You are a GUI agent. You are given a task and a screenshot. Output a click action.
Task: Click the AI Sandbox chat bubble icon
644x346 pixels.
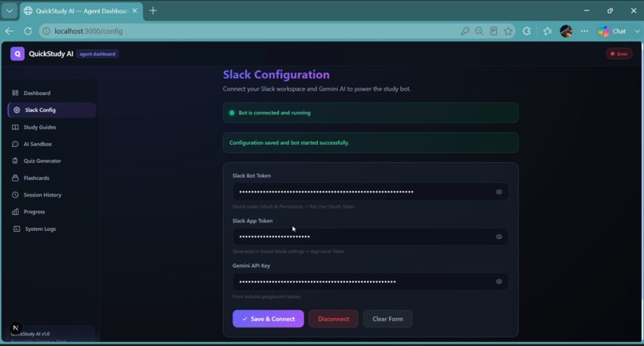(x=15, y=144)
